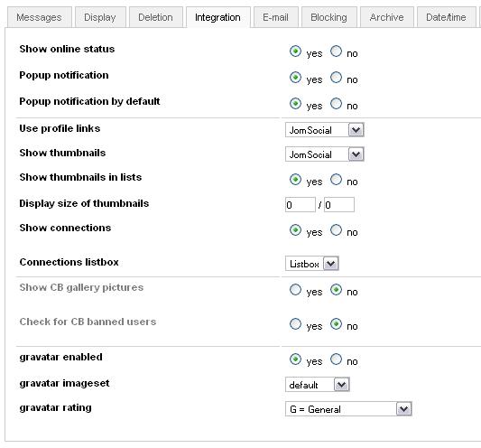Go to the Deletion tab
This screenshot has width=481, height=448.
pos(156,17)
